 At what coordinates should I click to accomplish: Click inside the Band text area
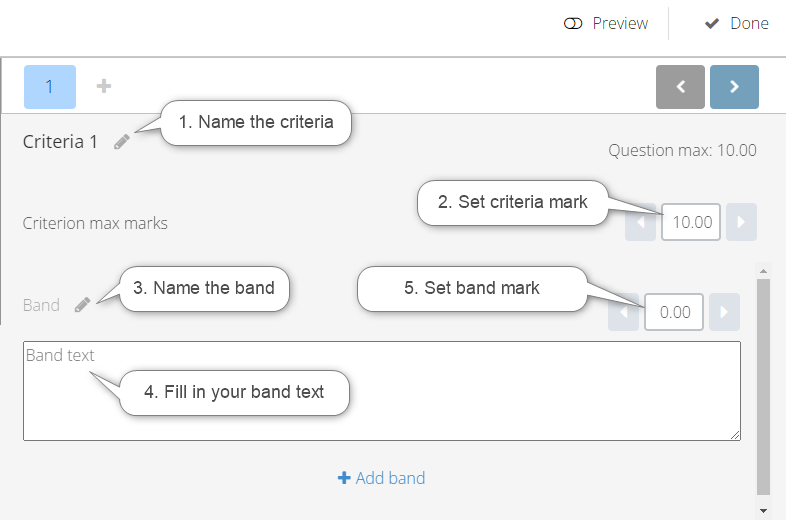[382, 391]
